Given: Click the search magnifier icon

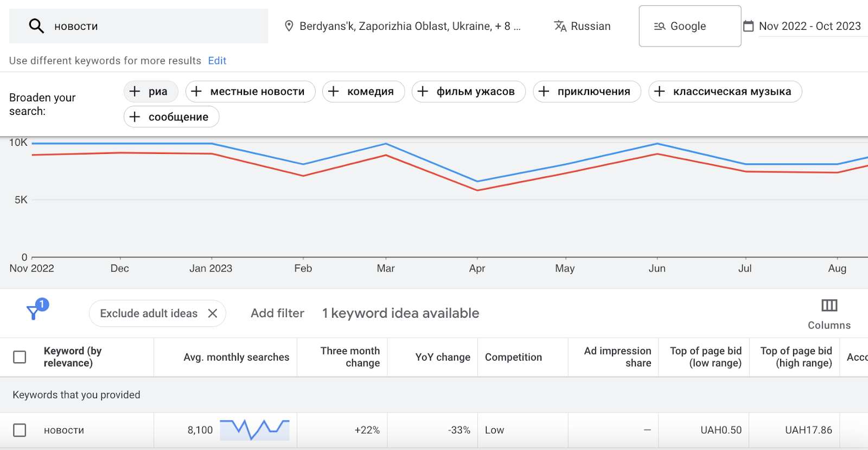Looking at the screenshot, I should (36, 26).
